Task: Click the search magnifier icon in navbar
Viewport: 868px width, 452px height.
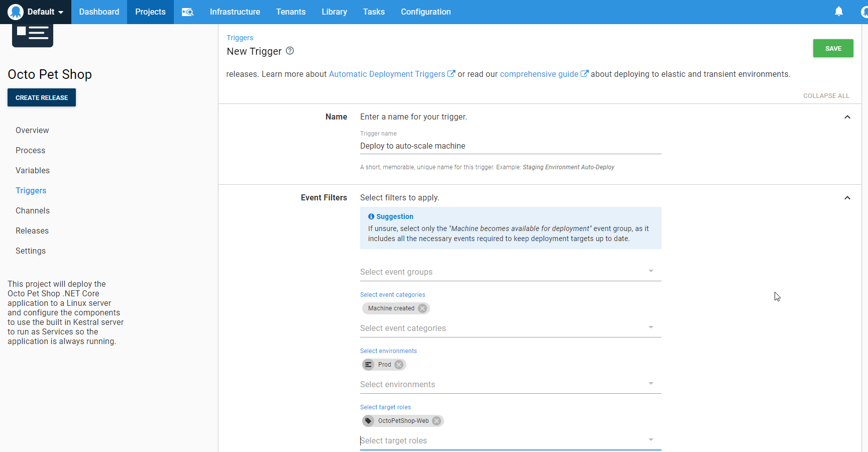Action: coord(187,12)
